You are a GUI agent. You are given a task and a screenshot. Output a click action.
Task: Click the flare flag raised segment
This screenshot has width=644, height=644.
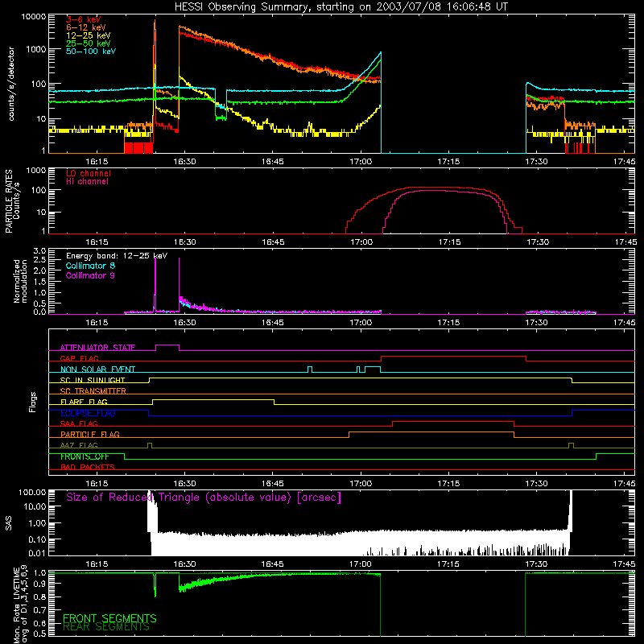[x=213, y=399]
